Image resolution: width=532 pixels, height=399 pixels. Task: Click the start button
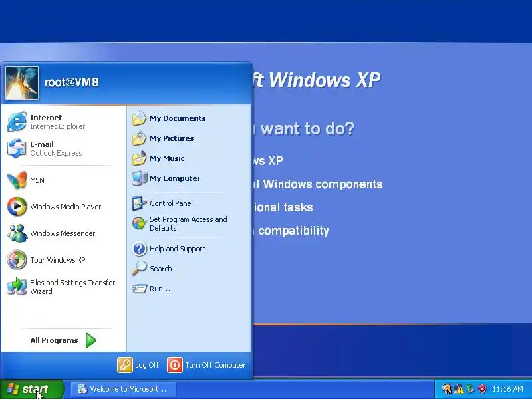31,389
